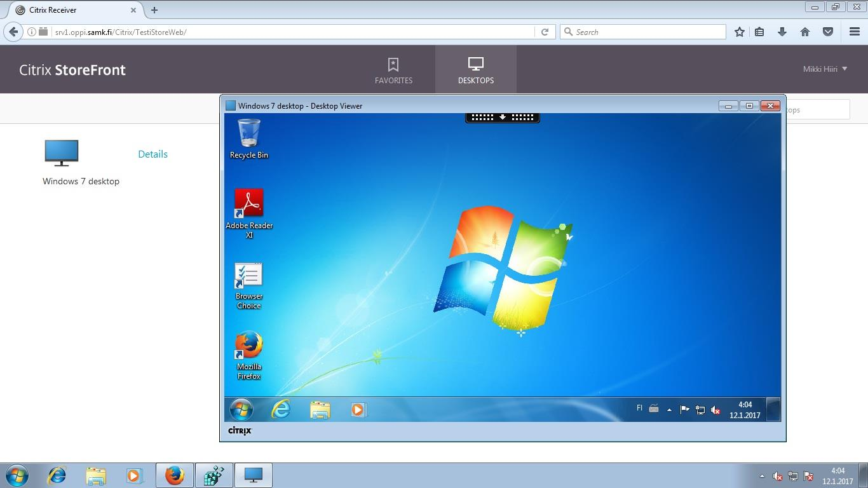Click FI language indicator in remote taskbar
Screen dimensions: 868x488
click(639, 409)
